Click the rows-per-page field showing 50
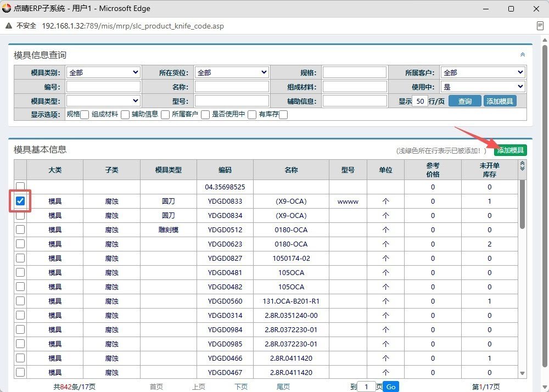 420,101
